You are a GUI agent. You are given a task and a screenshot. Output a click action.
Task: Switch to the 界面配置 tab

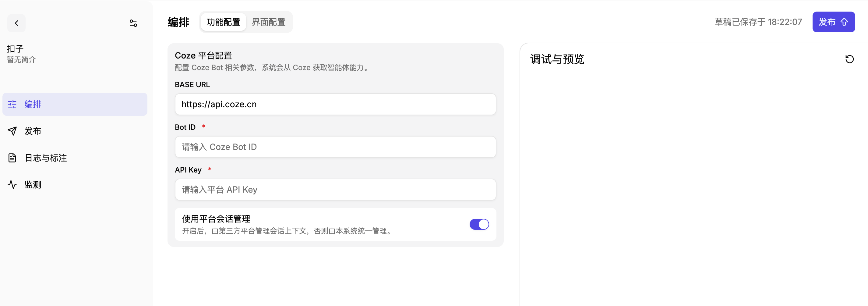[269, 22]
